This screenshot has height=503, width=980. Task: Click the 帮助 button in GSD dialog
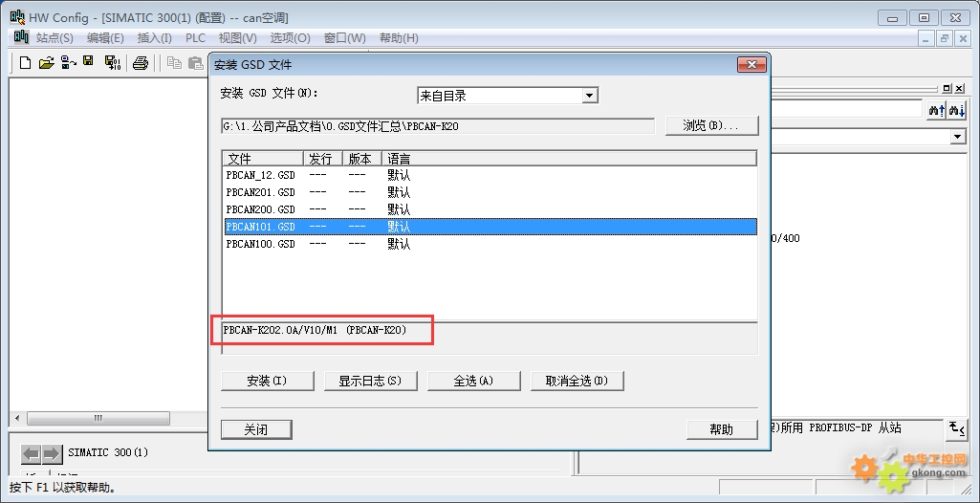[722, 429]
